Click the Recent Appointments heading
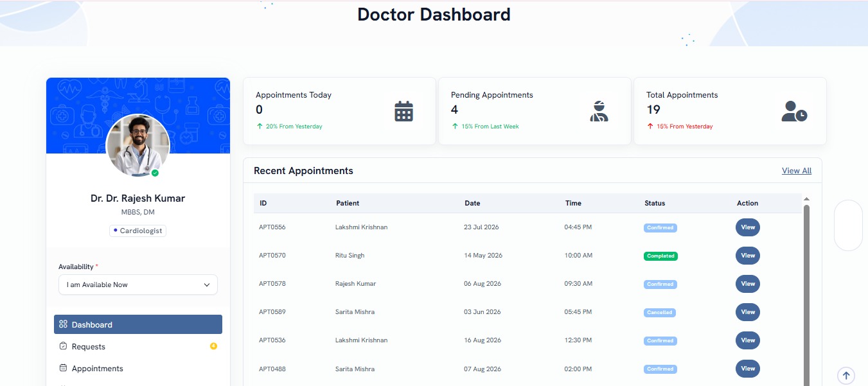Viewport: 868px width, 386px height. point(303,171)
